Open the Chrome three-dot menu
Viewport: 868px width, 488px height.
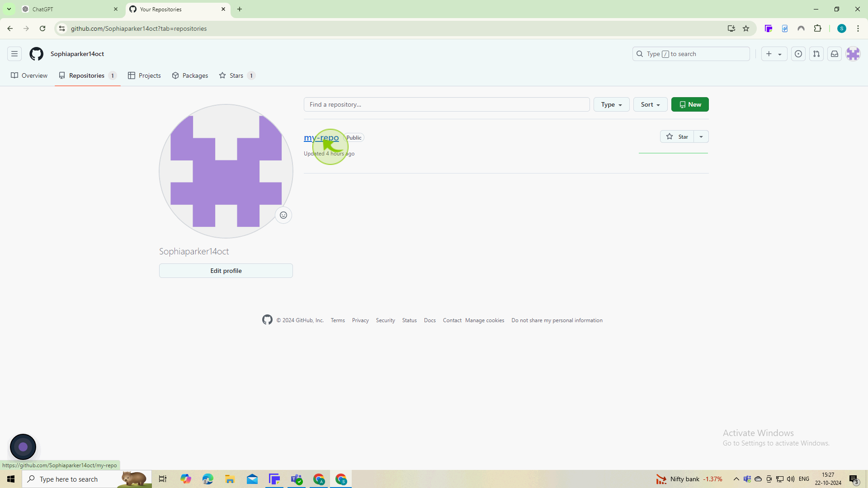pyautogui.click(x=858, y=28)
